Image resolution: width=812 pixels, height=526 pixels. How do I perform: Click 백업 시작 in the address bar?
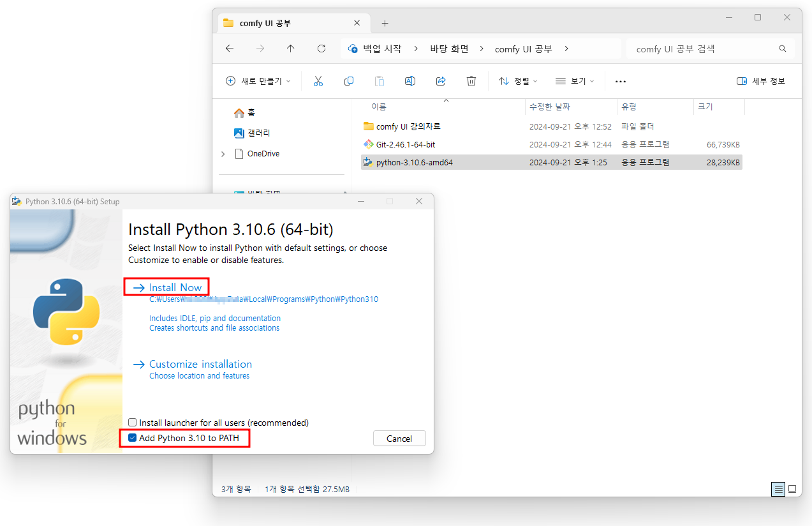(x=382, y=49)
